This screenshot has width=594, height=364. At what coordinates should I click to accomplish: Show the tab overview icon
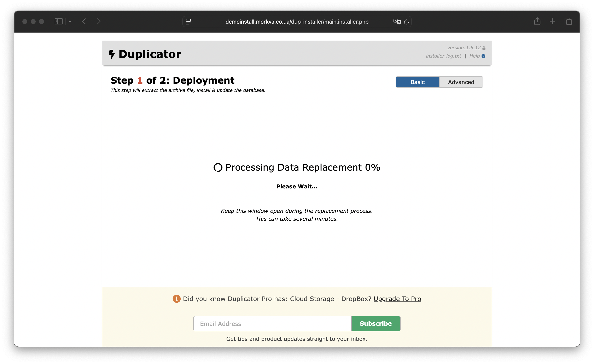568,22
